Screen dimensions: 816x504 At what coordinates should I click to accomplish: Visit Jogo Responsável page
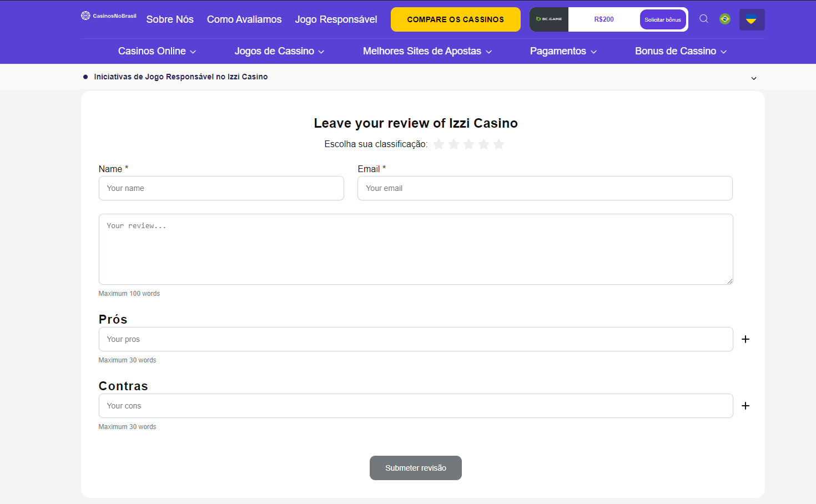click(336, 19)
